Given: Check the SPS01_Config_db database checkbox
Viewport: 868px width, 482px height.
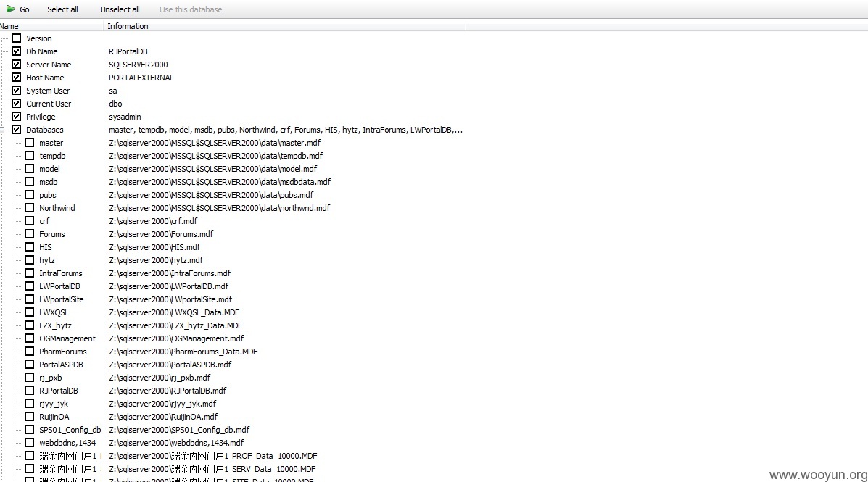Looking at the screenshot, I should click(29, 429).
